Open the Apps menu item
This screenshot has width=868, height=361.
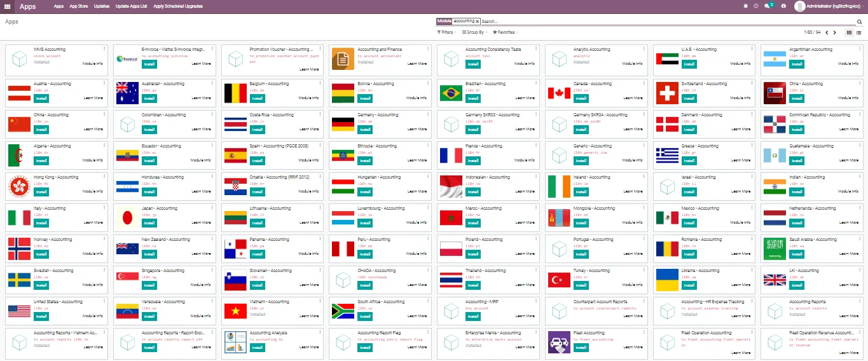pyautogui.click(x=59, y=6)
